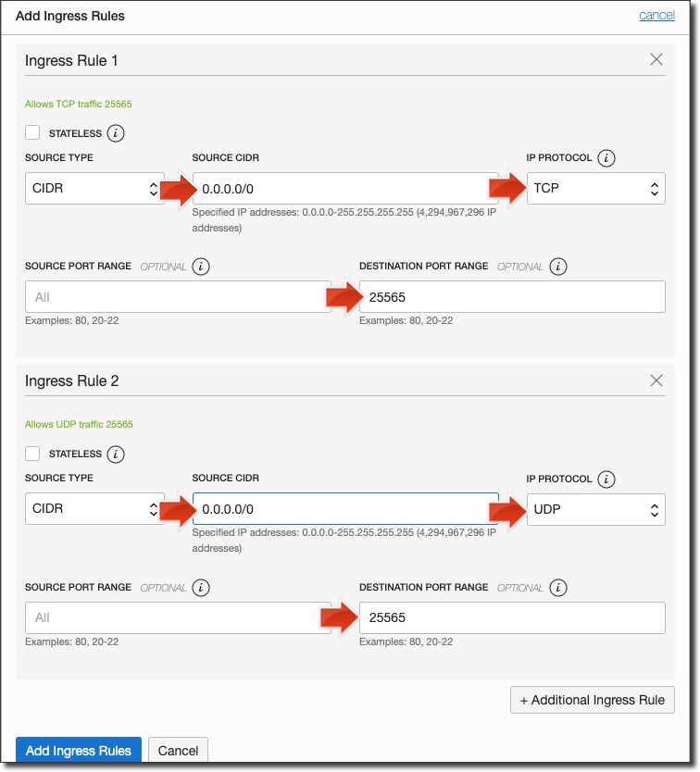Enable the Stateless checkbox for Ingress Rule 2
The width and height of the screenshot is (700, 772).
click(33, 454)
